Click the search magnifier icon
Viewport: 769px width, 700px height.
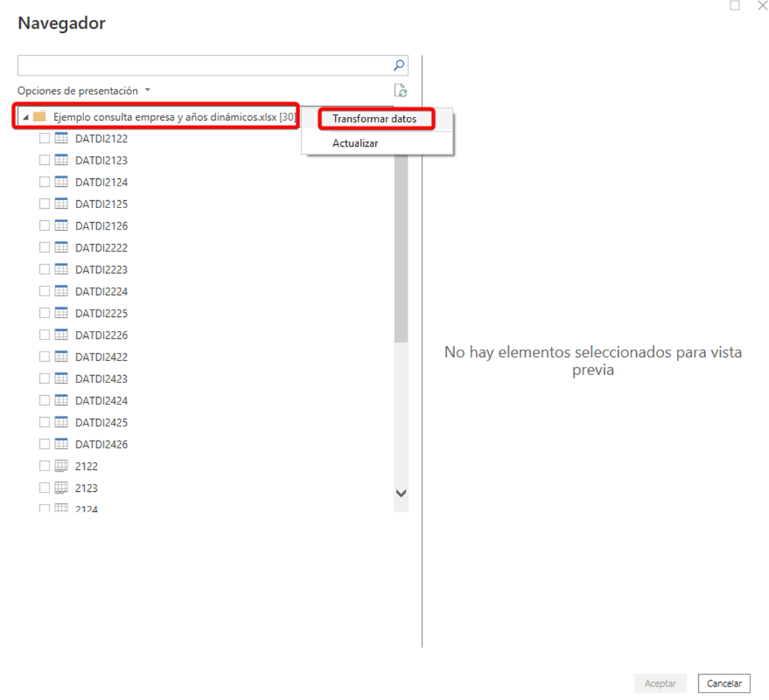[399, 65]
